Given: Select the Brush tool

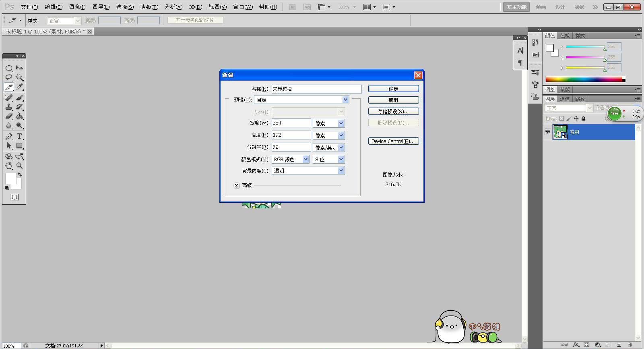Looking at the screenshot, I should coord(19,98).
